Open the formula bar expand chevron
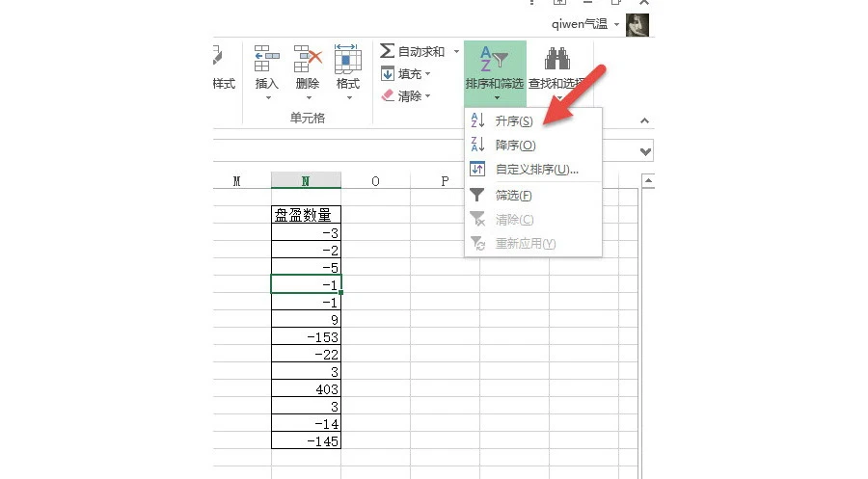 coord(646,151)
